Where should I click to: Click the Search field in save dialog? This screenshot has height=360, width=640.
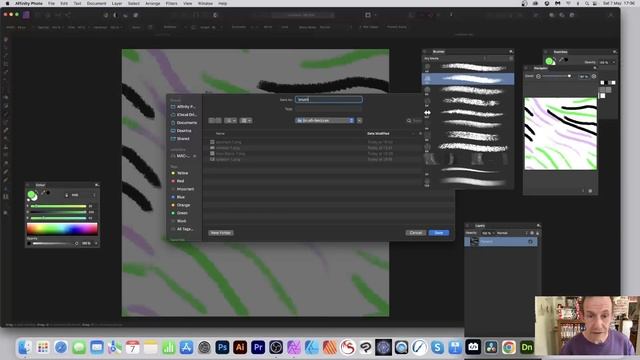tap(414, 121)
